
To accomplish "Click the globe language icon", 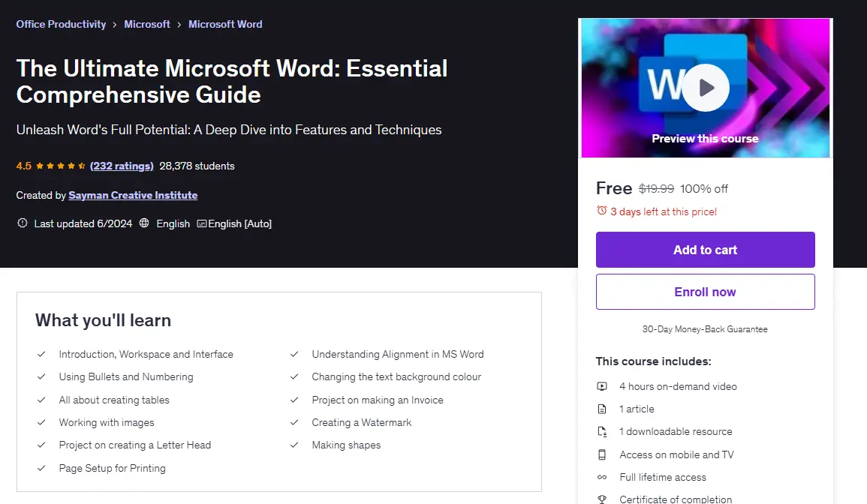I will [x=144, y=223].
